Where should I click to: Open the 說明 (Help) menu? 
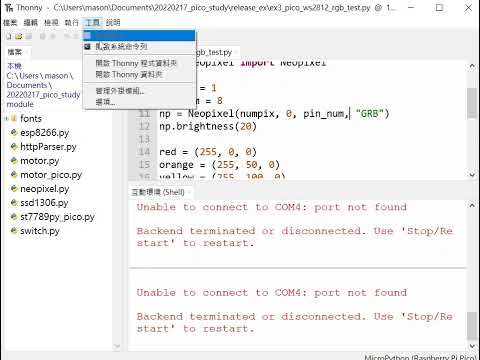point(113,23)
